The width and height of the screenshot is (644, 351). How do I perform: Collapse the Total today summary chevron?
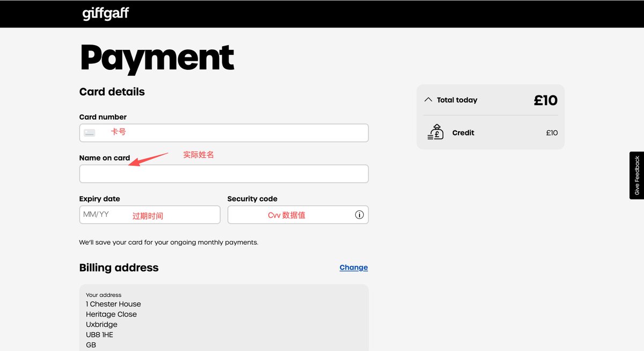[x=428, y=100]
